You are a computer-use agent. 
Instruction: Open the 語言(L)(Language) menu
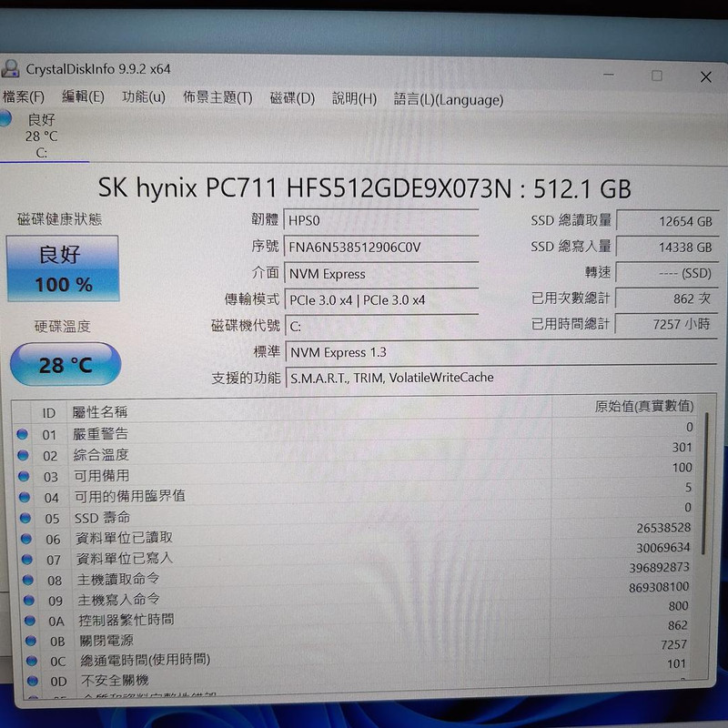449,100
